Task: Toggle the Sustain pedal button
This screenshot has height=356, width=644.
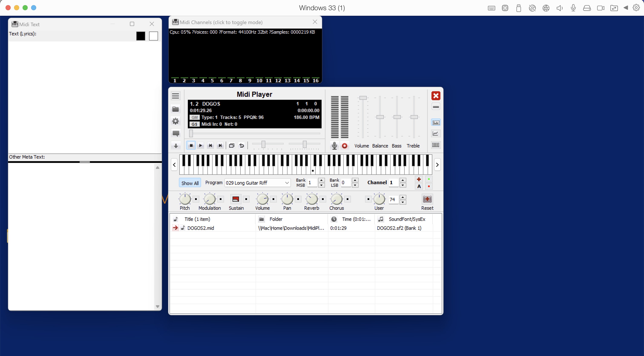Action: point(236,199)
